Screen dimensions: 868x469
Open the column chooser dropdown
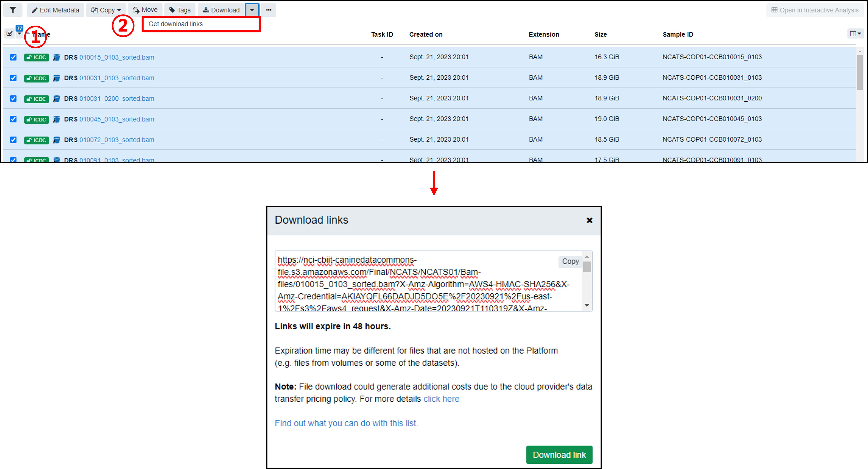[x=855, y=33]
